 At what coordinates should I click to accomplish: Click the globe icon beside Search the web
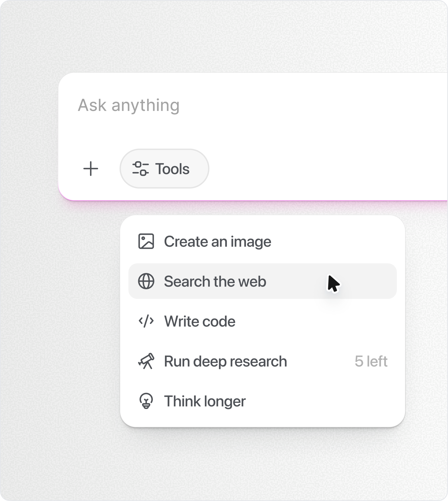coord(146,281)
